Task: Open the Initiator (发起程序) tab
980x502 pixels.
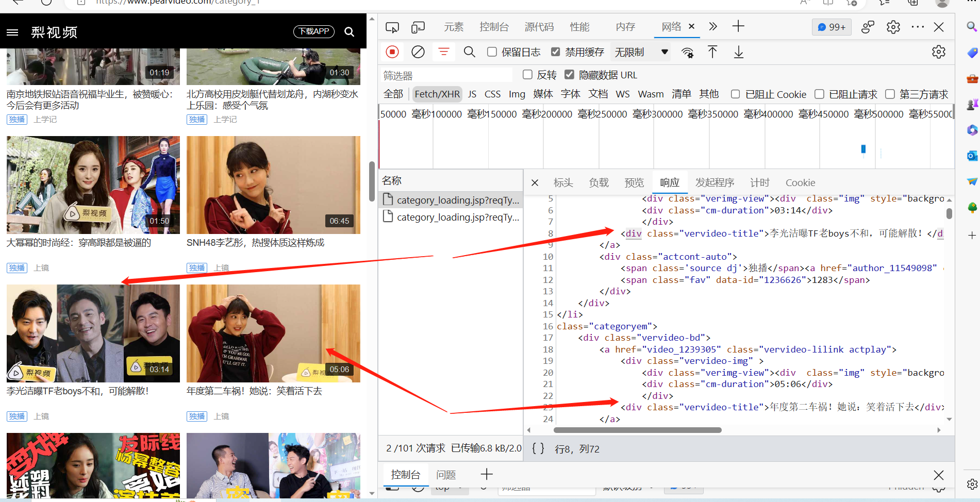Action: point(715,182)
